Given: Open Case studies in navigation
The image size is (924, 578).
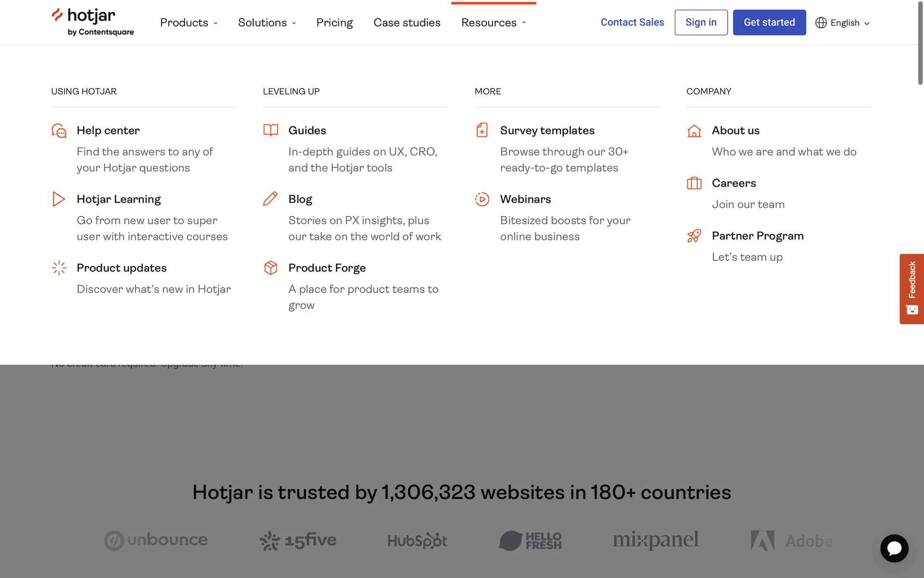Looking at the screenshot, I should pos(407,23).
